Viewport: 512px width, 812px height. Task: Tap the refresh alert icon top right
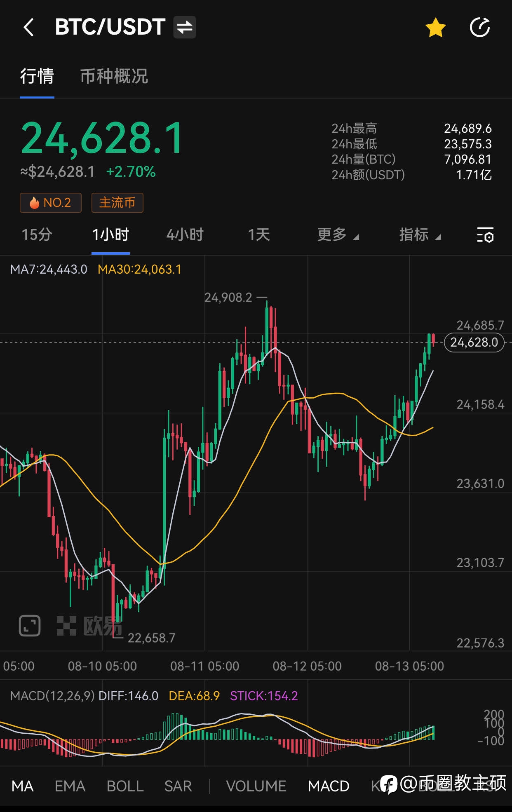coord(480,28)
